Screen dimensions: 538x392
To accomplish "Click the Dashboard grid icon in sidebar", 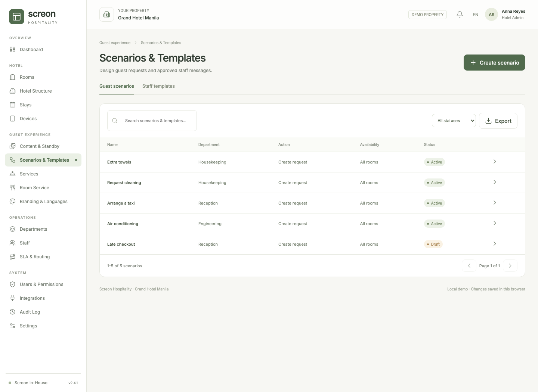I will (12, 50).
